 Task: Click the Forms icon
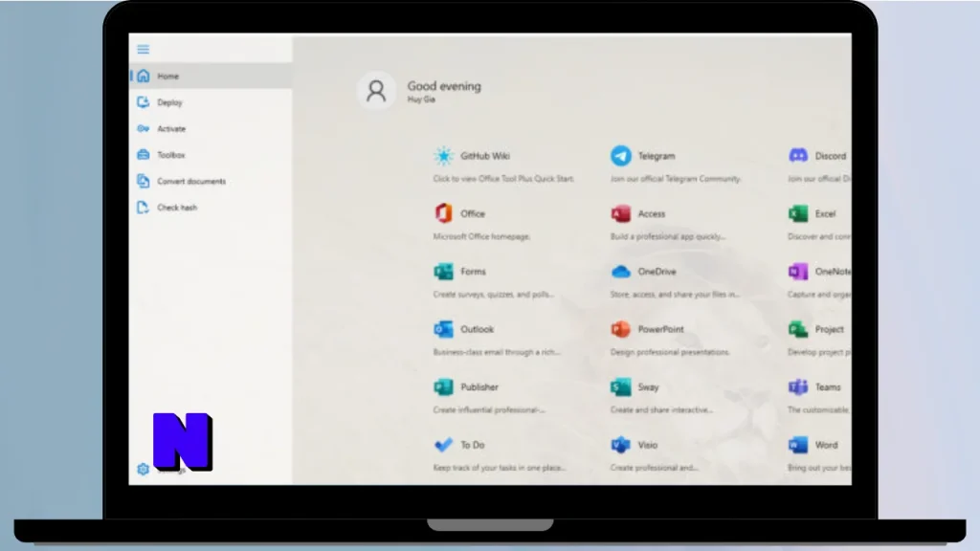coord(443,271)
